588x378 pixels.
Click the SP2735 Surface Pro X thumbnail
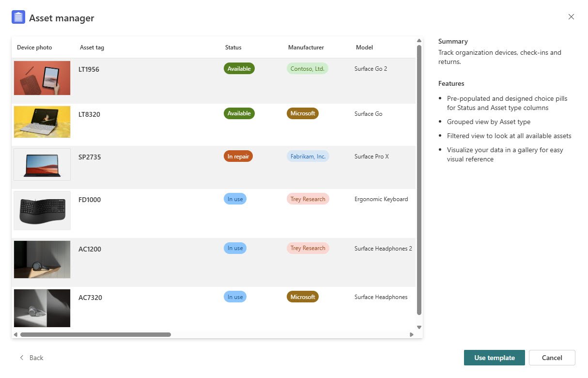click(x=42, y=165)
